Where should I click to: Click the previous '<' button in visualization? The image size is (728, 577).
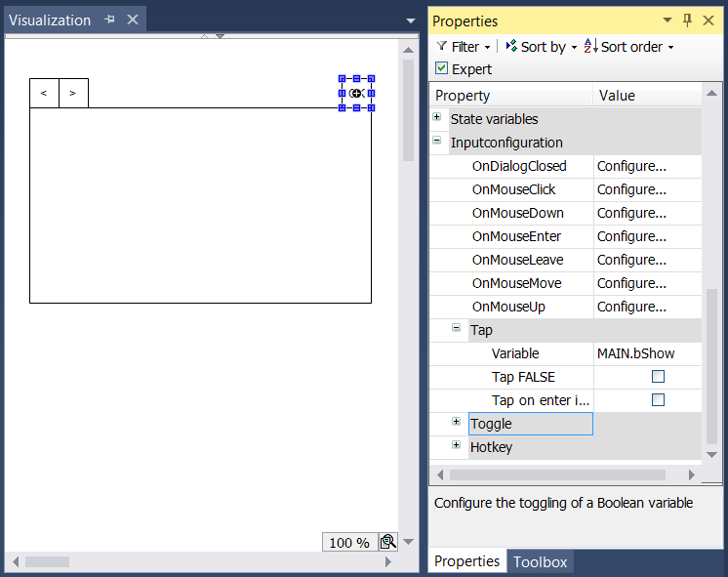44,94
